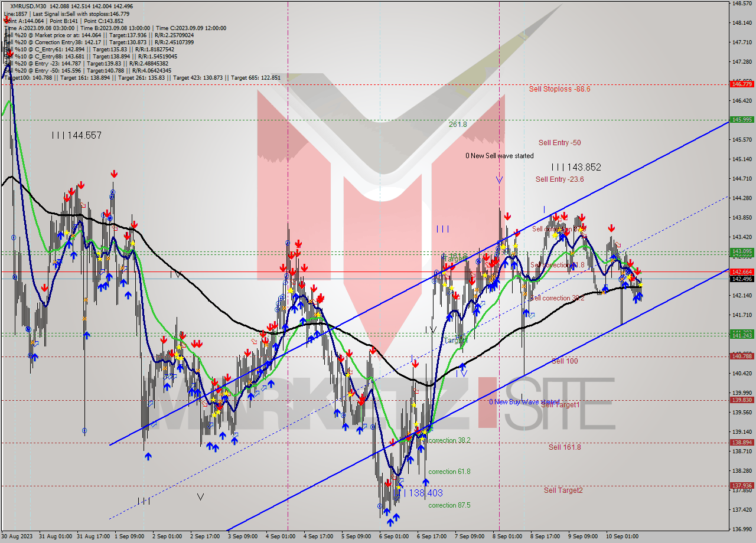Viewport: 756px width, 543px height.
Task: Select the red 139.830 price tag
Action: click(742, 400)
